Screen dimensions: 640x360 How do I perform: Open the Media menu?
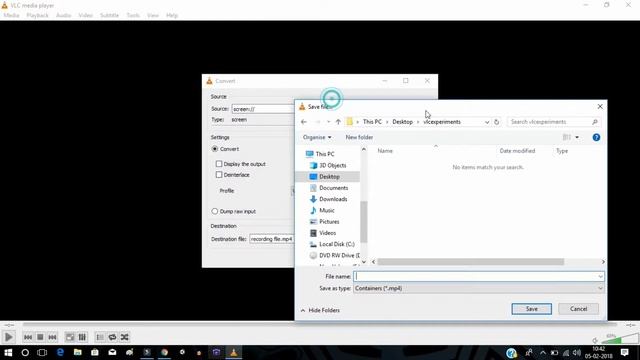coord(11,15)
